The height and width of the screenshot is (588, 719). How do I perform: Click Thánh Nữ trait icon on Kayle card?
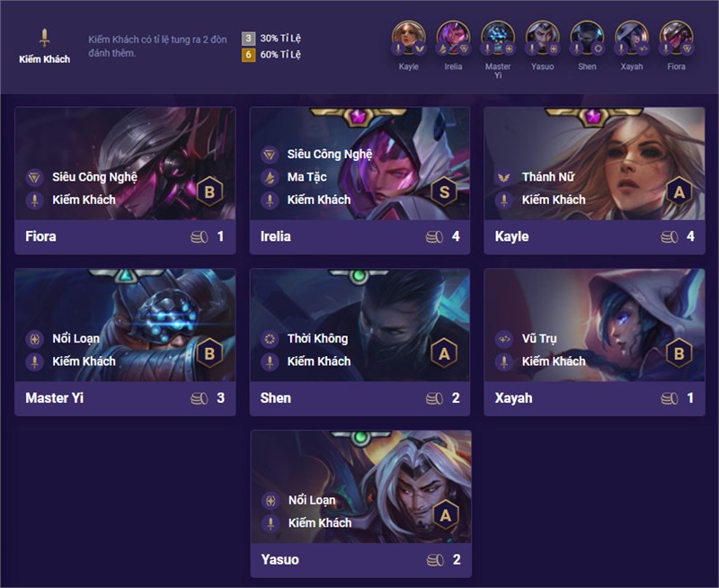504,177
